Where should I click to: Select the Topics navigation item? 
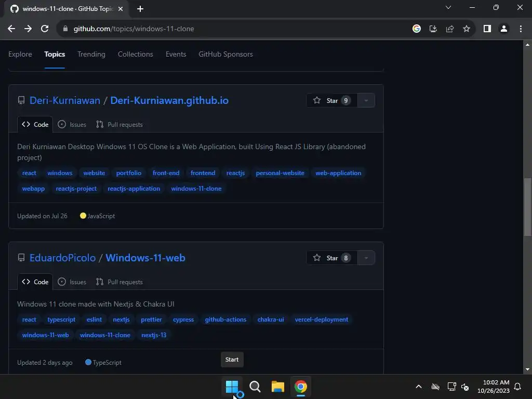(x=54, y=54)
